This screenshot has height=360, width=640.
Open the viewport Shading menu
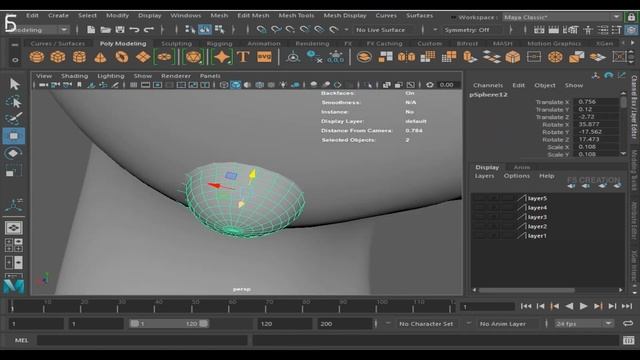click(74, 76)
